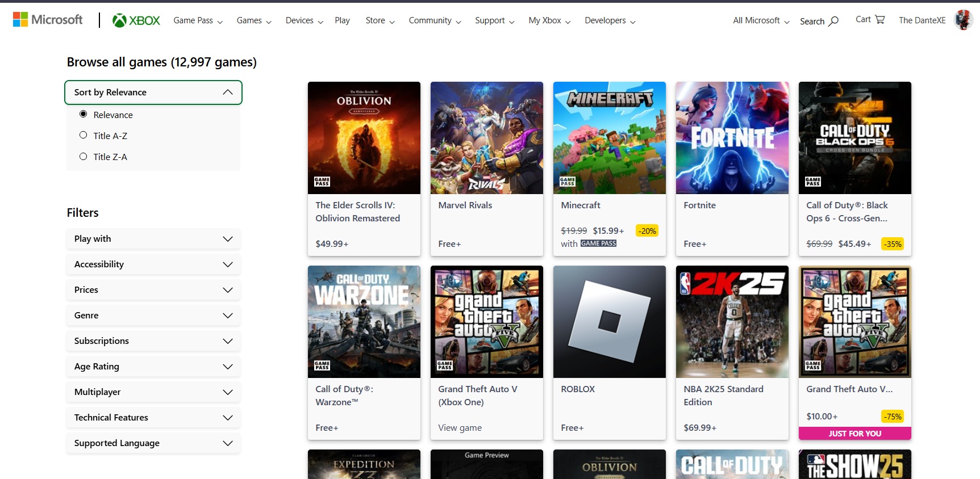Click the -75% discount badge on GTA V
Viewport: 980px width, 479px height.
pos(893,417)
